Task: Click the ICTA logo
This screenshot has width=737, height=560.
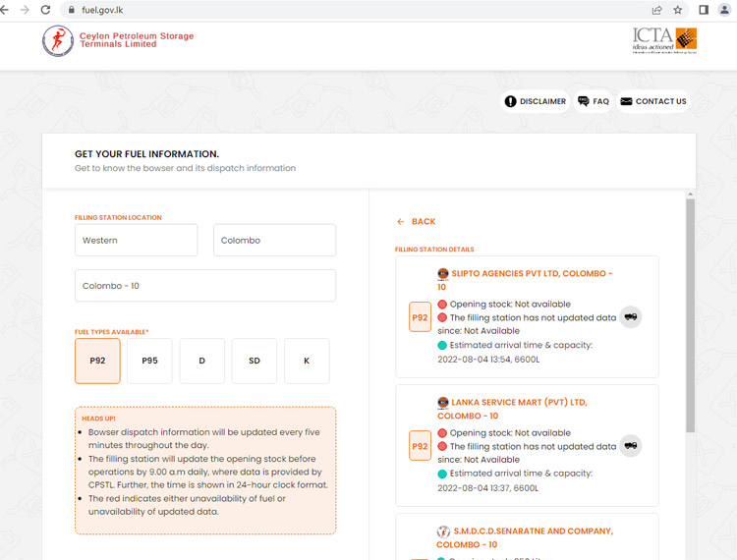Action: pyautogui.click(x=664, y=40)
